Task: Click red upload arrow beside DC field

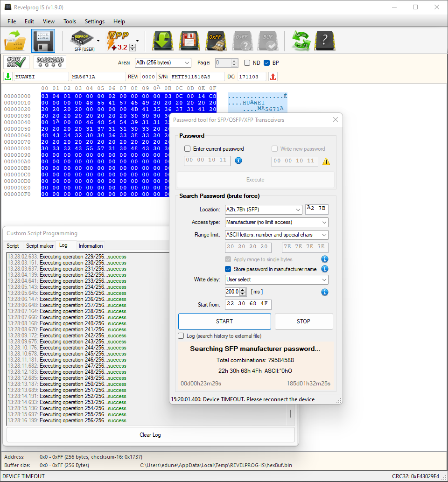Action: pyautogui.click(x=273, y=77)
